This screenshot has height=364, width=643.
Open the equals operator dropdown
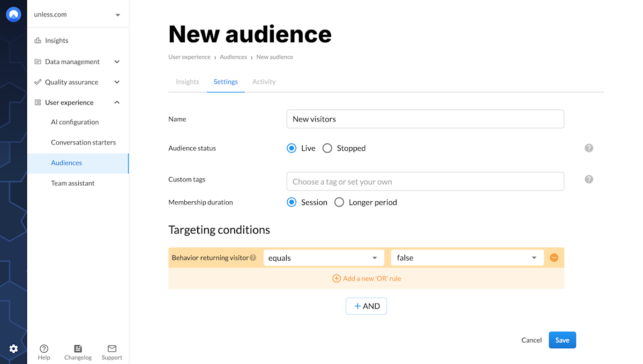coord(324,258)
